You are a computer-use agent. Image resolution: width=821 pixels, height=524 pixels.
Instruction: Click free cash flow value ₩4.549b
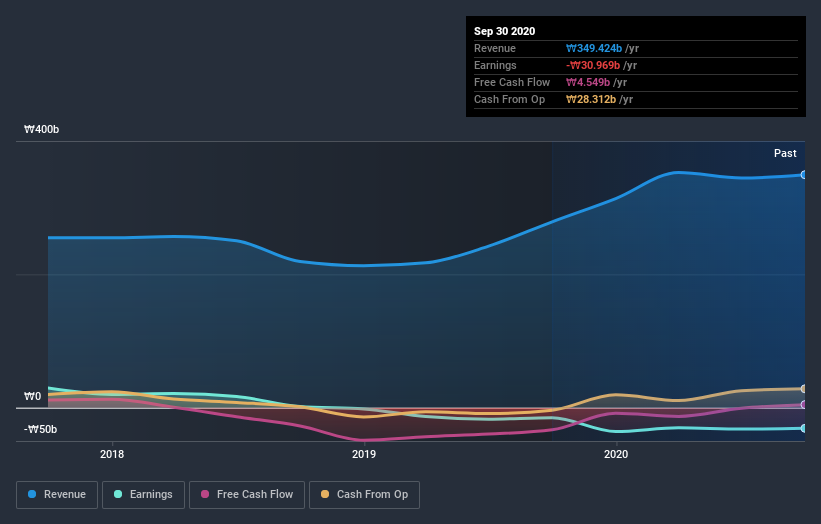click(x=588, y=82)
